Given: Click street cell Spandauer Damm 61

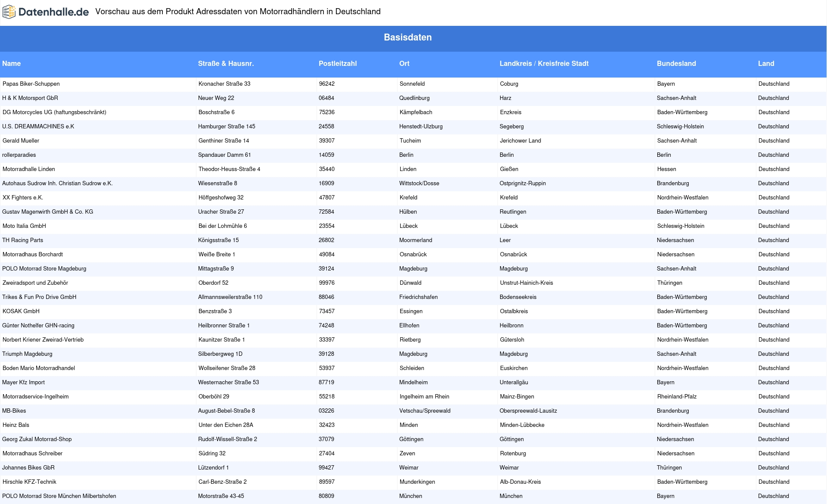Looking at the screenshot, I should tap(224, 155).
